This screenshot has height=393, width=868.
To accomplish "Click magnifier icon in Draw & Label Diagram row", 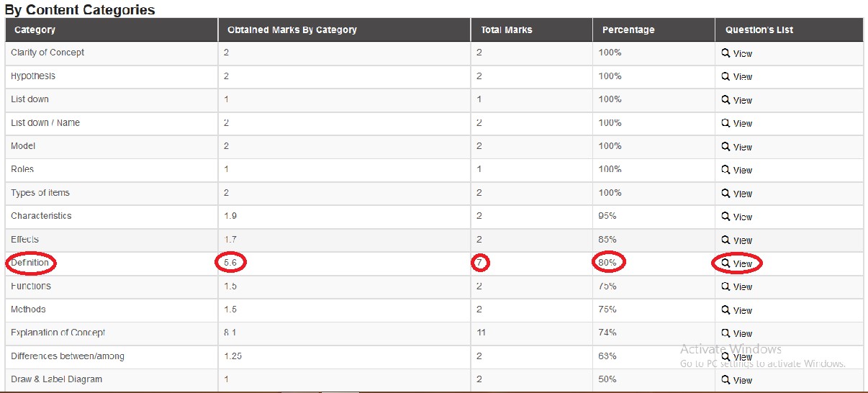I will [725, 380].
